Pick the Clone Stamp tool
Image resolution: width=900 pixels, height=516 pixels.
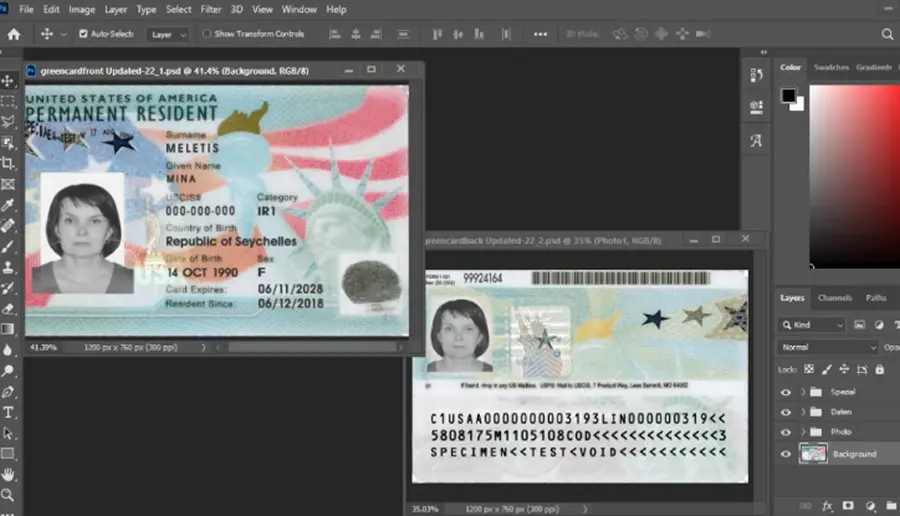[7, 267]
